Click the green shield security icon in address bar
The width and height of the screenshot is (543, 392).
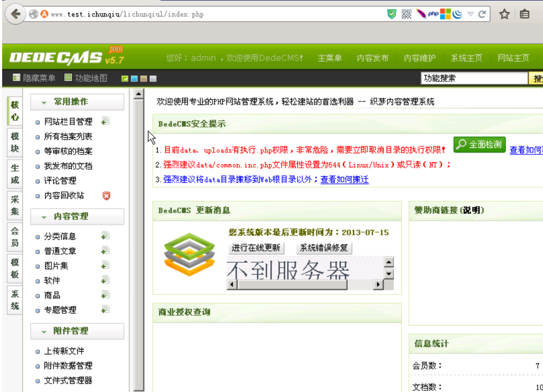(x=392, y=14)
